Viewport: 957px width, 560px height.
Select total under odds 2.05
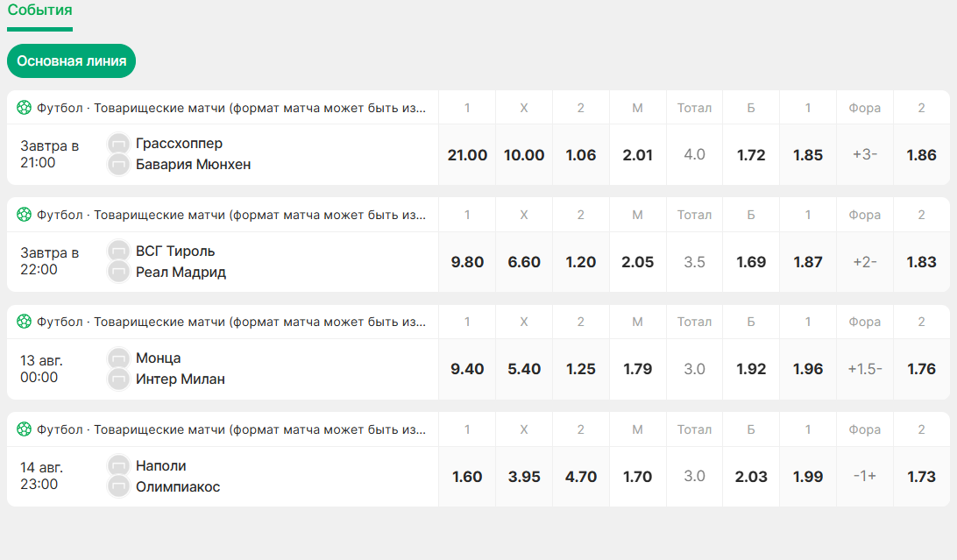click(x=637, y=262)
